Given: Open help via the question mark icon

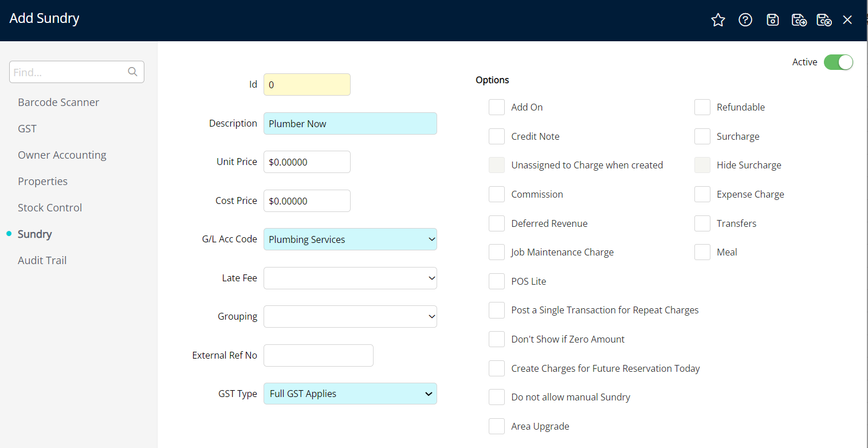Looking at the screenshot, I should [x=745, y=20].
